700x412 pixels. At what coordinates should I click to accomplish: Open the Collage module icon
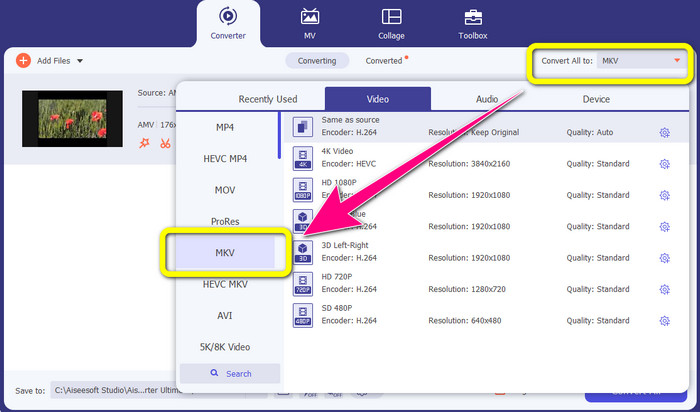click(392, 17)
